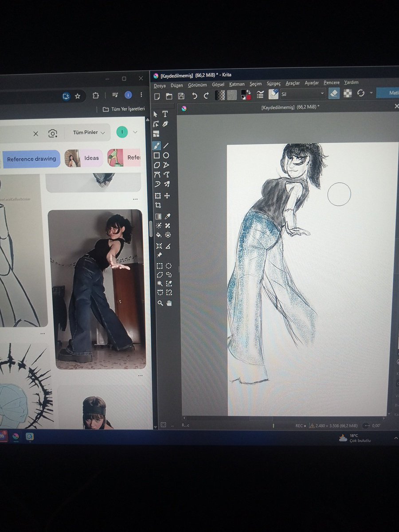Image resolution: width=399 pixels, height=532 pixels.
Task: Select the Text tool in Krita toolbox
Action: (x=165, y=114)
